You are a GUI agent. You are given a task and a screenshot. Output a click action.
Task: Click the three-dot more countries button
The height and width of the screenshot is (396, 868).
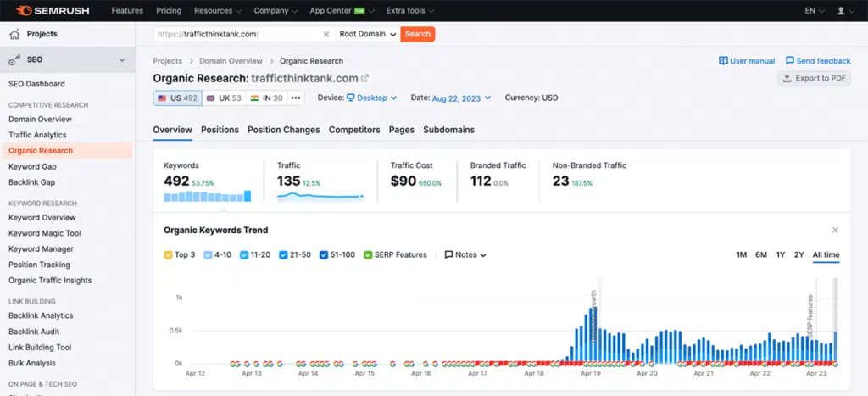[296, 98]
